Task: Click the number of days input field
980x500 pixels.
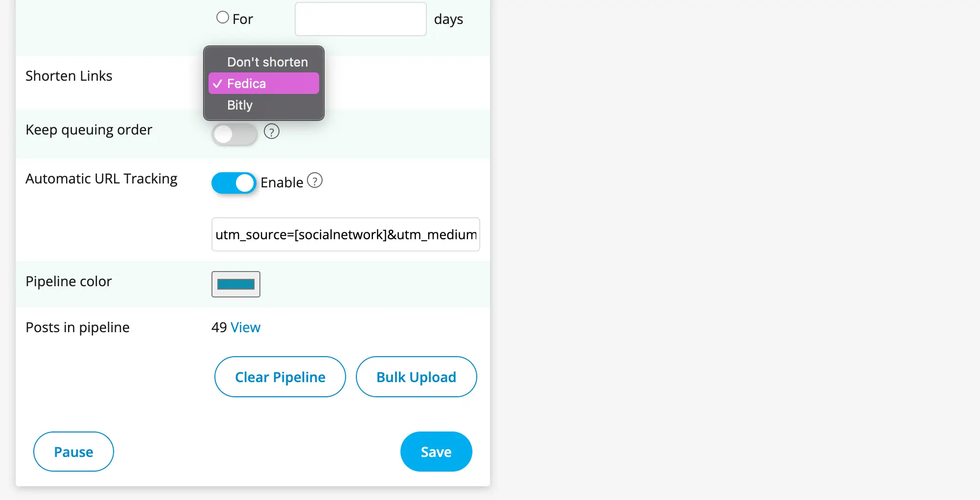Action: (361, 19)
